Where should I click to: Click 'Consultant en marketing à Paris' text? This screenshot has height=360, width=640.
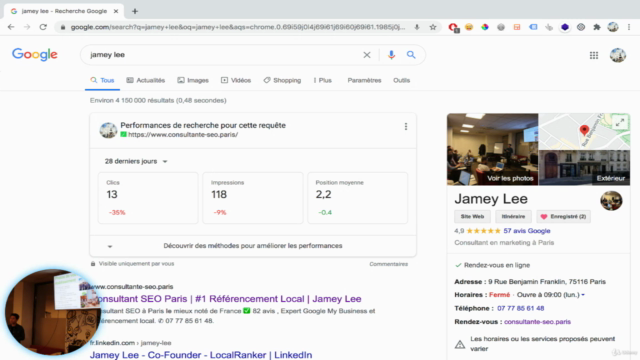(504, 242)
